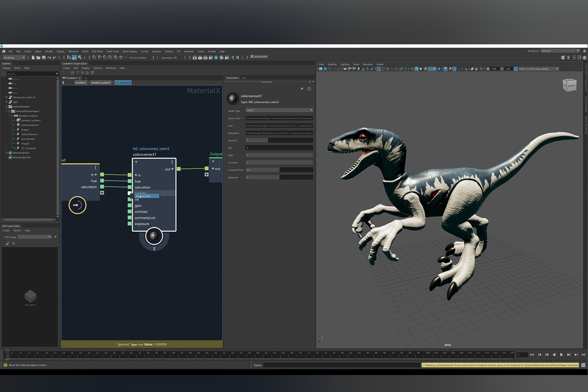Screen dimensions: 588x392
Task: Click the ViewCube in the viewport
Action: (x=569, y=85)
